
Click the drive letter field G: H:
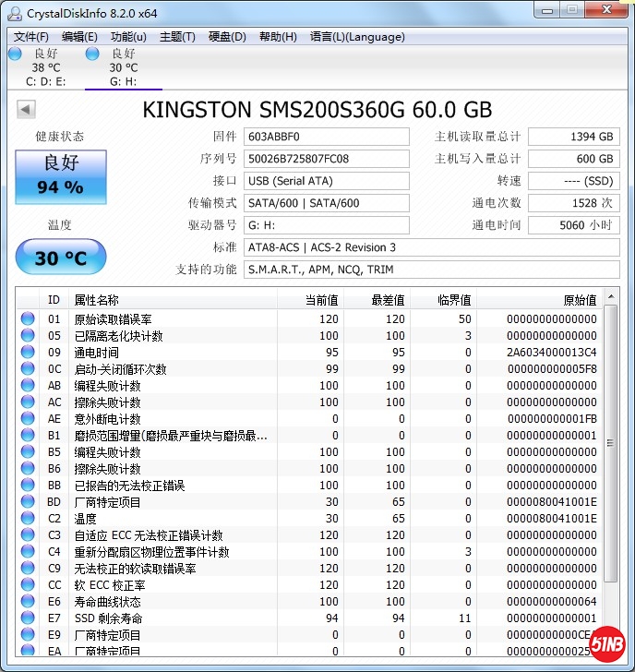tap(327, 225)
